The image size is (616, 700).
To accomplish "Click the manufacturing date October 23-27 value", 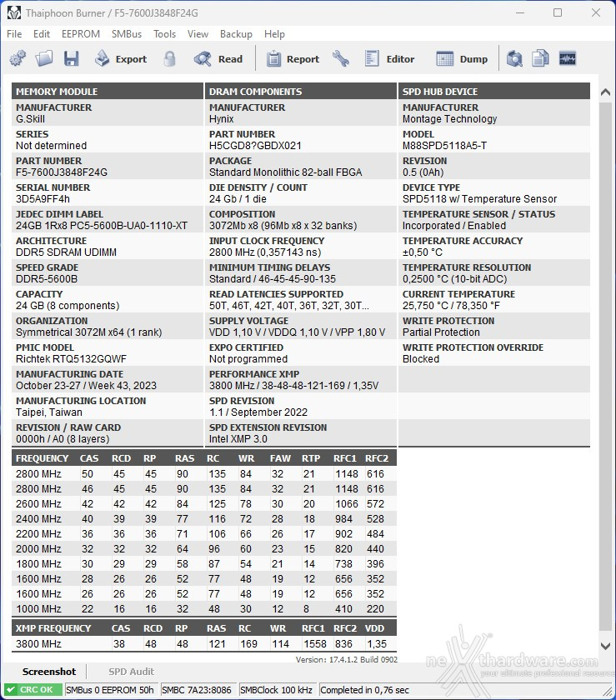I will (x=86, y=386).
